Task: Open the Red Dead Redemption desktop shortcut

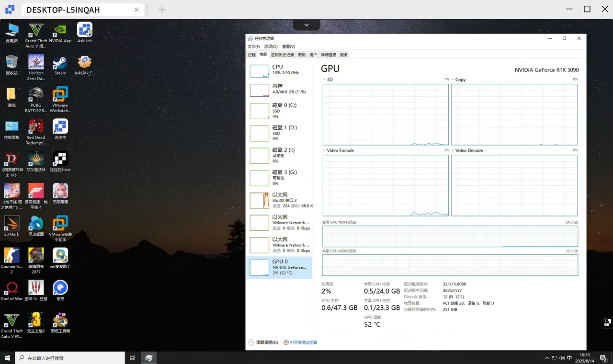Action: pyautogui.click(x=36, y=132)
